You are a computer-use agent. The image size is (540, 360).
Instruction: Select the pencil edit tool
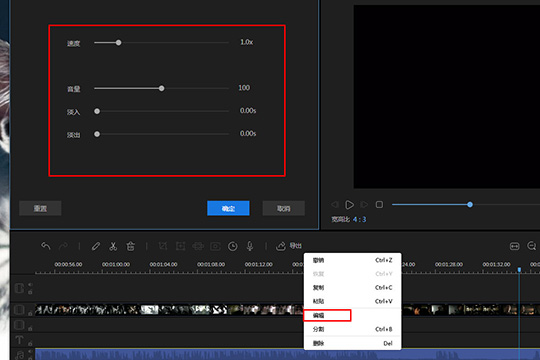click(96, 246)
